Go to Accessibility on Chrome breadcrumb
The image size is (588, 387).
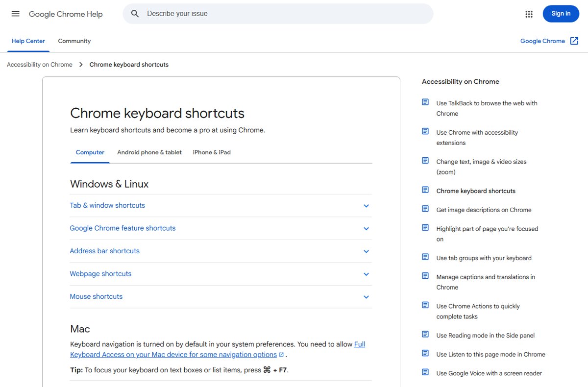40,65
